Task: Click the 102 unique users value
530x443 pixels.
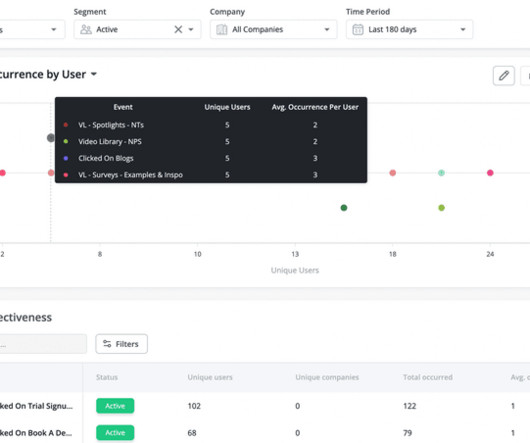Action: coord(194,406)
